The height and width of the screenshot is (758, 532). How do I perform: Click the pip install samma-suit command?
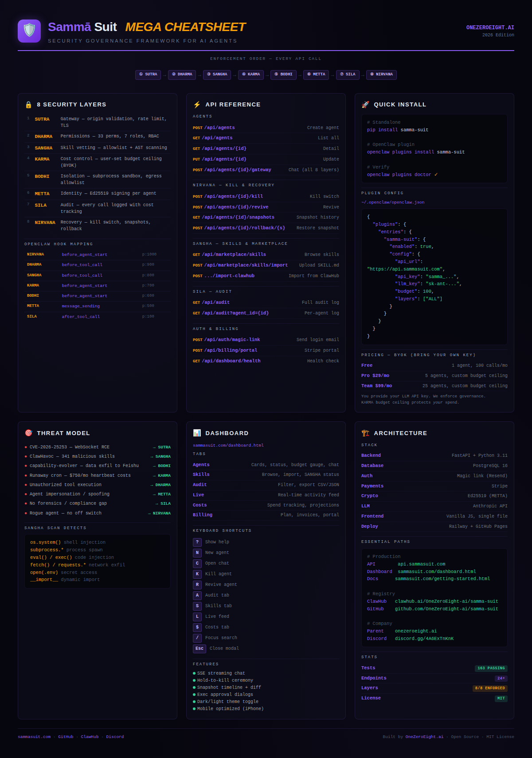point(398,130)
